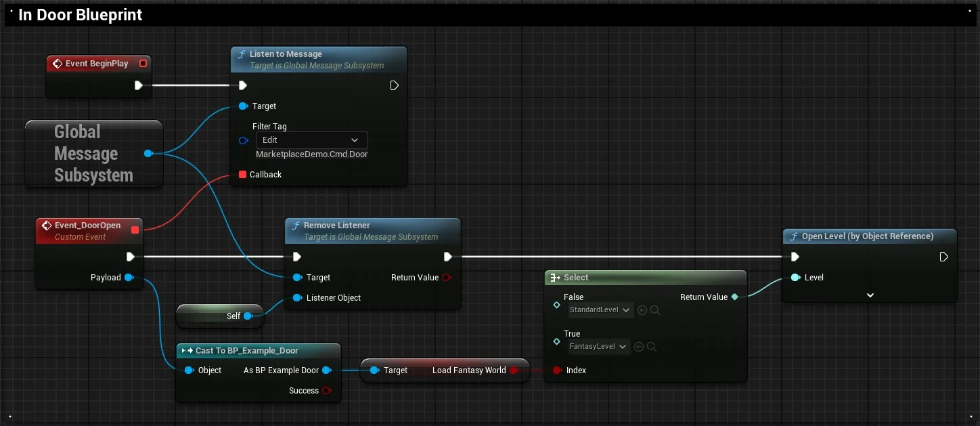Click Target pin on Listen to Message
The image size is (980, 426).
(243, 106)
